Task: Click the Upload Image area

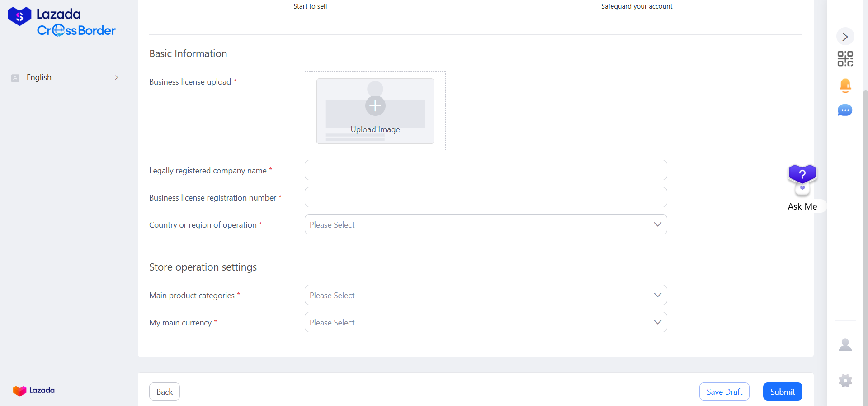Action: (375, 111)
